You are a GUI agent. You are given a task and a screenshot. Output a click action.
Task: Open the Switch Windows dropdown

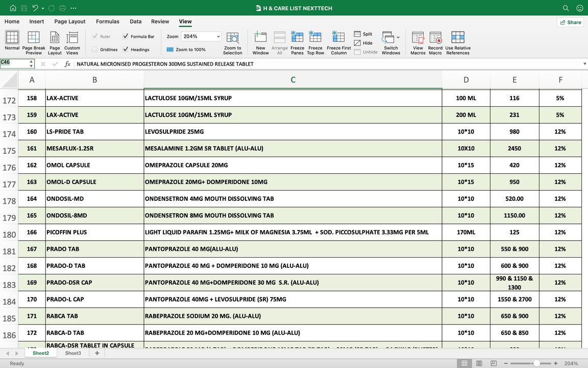pos(391,43)
